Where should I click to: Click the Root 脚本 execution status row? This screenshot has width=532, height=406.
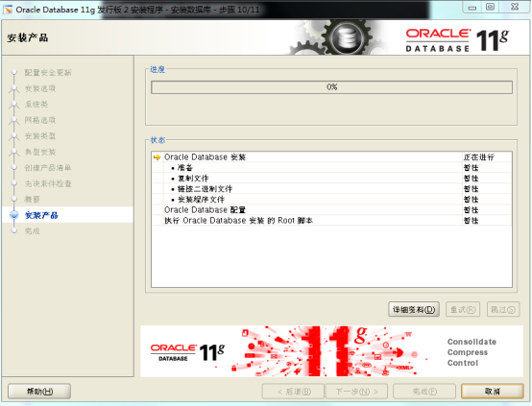[331, 221]
